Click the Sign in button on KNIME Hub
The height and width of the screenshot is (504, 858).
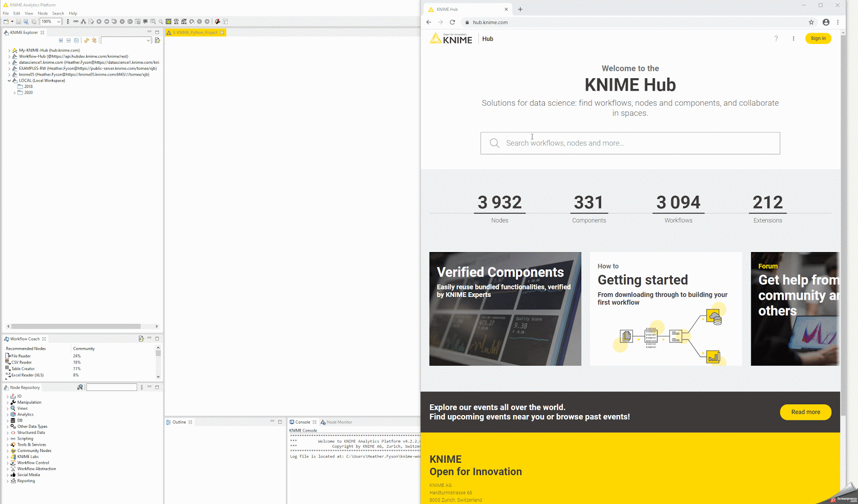pos(818,39)
